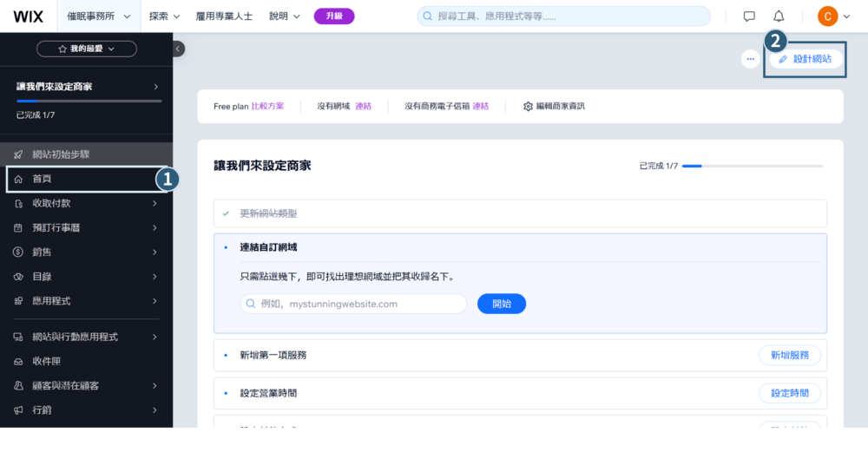Click the search magnifier in the top bar
This screenshot has height=452, width=868.
(x=427, y=16)
